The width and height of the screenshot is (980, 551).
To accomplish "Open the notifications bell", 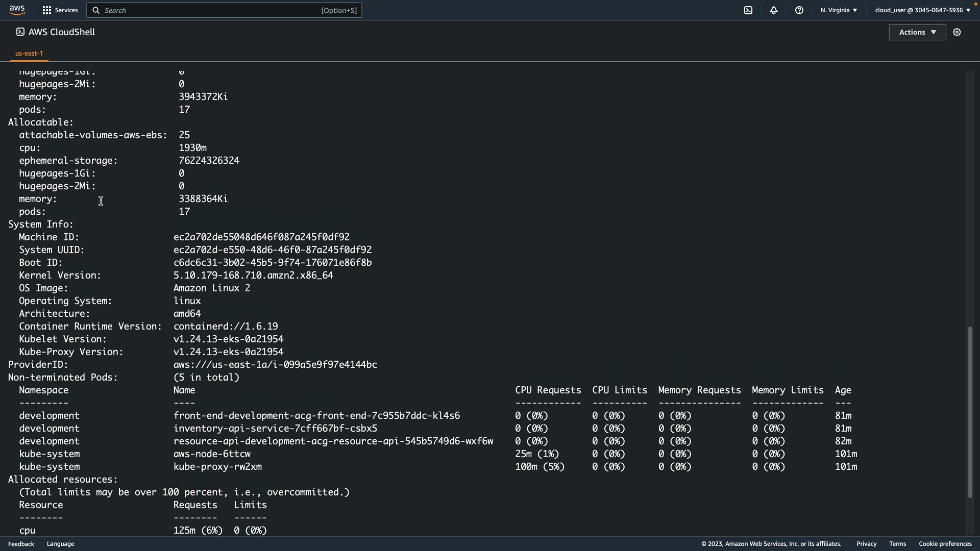I will [774, 10].
